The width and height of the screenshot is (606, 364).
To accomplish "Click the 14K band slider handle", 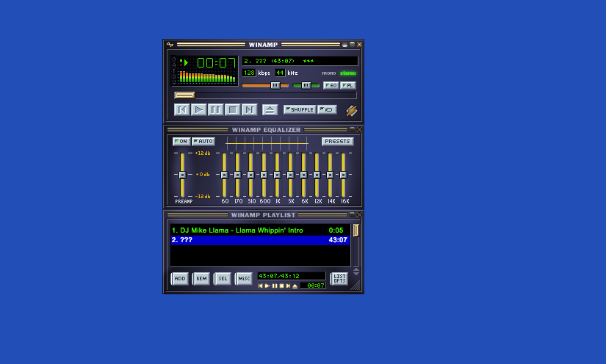I will [x=330, y=175].
